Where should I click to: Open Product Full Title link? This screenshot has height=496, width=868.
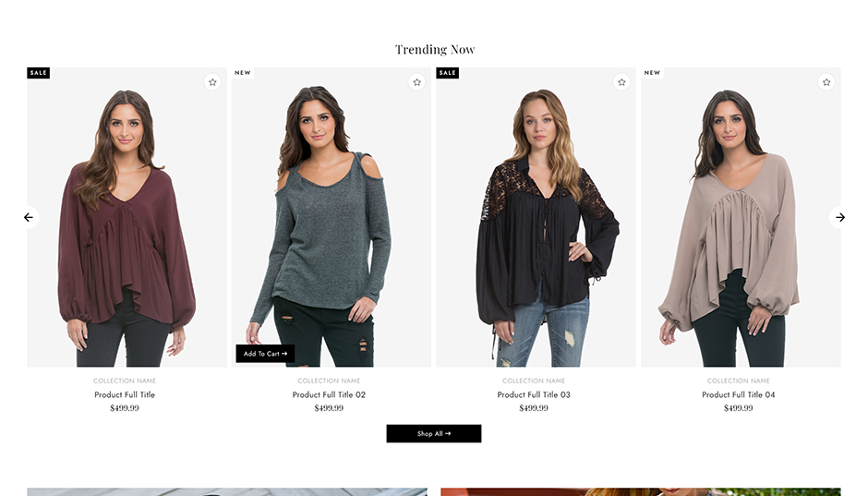point(125,394)
